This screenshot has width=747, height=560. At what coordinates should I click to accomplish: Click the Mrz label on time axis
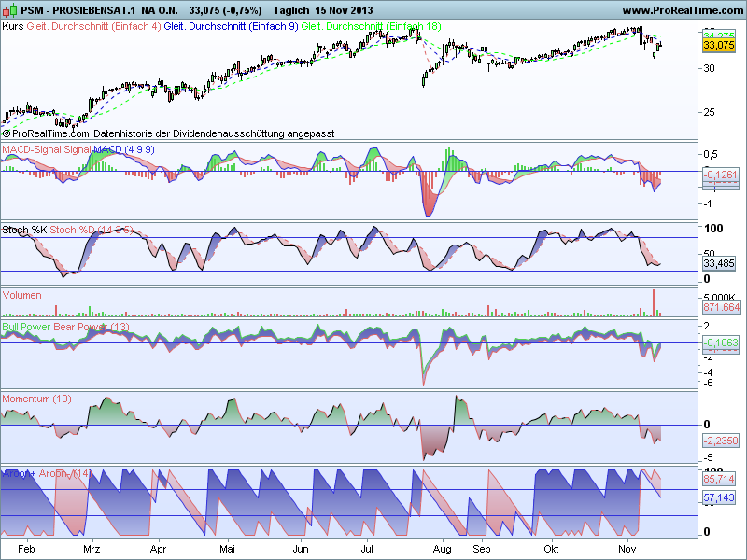point(92,549)
